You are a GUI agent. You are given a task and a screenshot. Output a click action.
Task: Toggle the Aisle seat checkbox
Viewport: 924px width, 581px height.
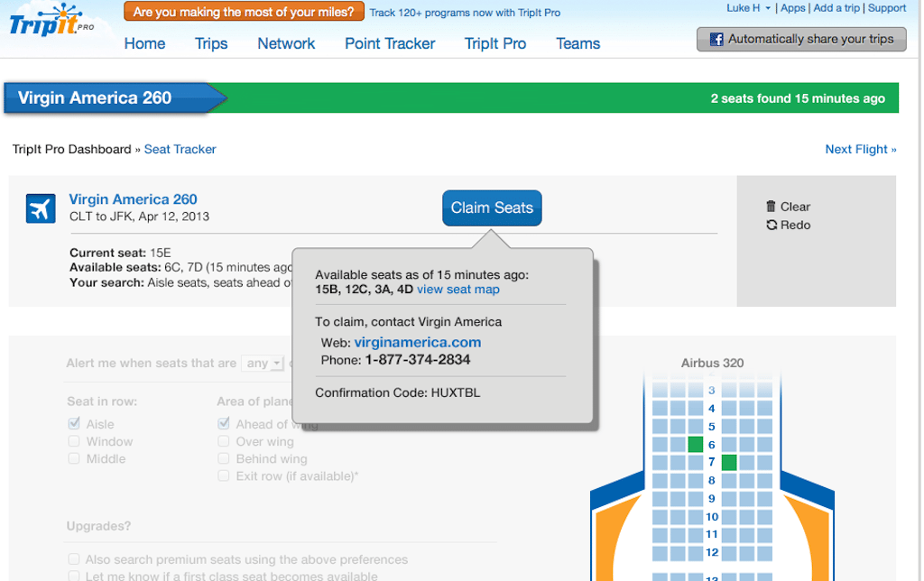74,423
